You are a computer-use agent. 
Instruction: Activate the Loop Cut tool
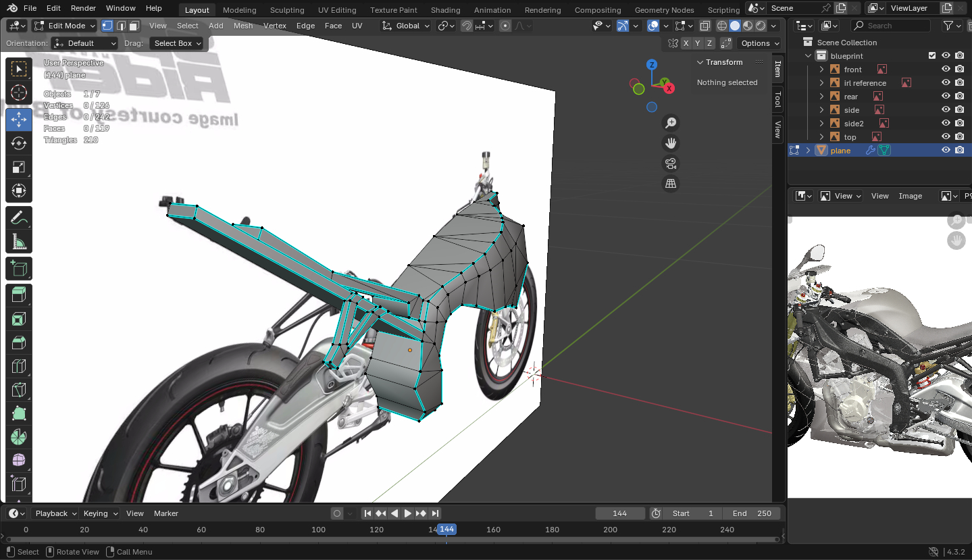(19, 367)
